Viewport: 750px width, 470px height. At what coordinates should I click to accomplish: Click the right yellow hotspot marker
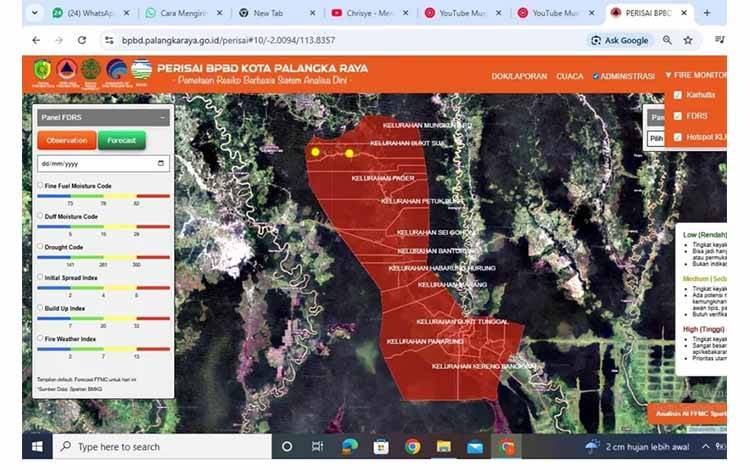(349, 153)
